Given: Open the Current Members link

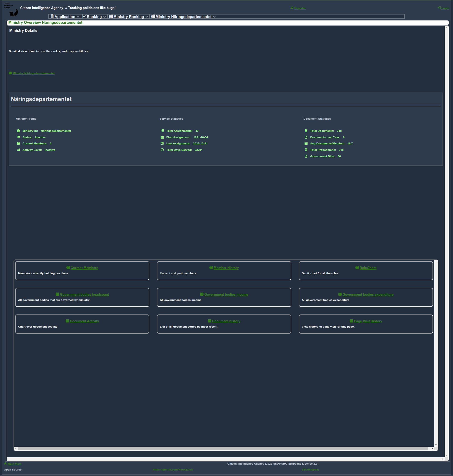Looking at the screenshot, I should point(84,268).
